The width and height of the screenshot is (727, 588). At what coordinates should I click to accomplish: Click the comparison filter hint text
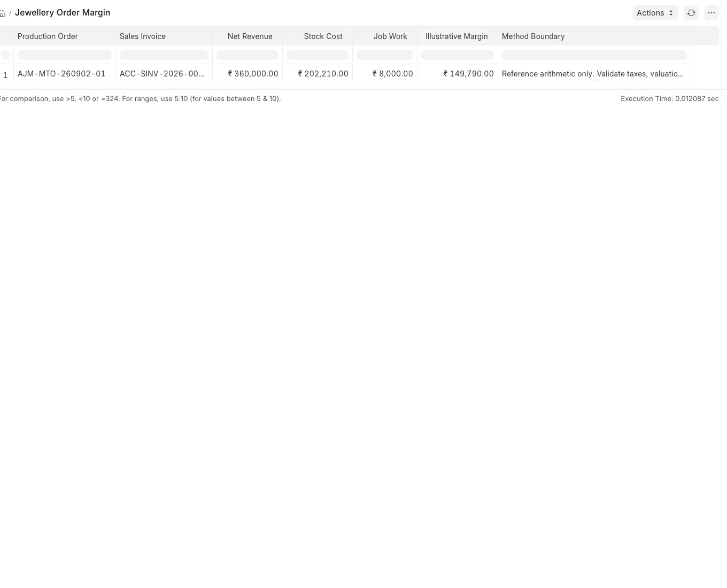(x=140, y=99)
